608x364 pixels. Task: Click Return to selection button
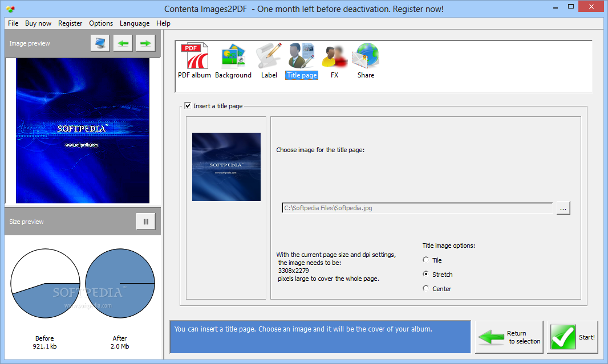click(509, 337)
